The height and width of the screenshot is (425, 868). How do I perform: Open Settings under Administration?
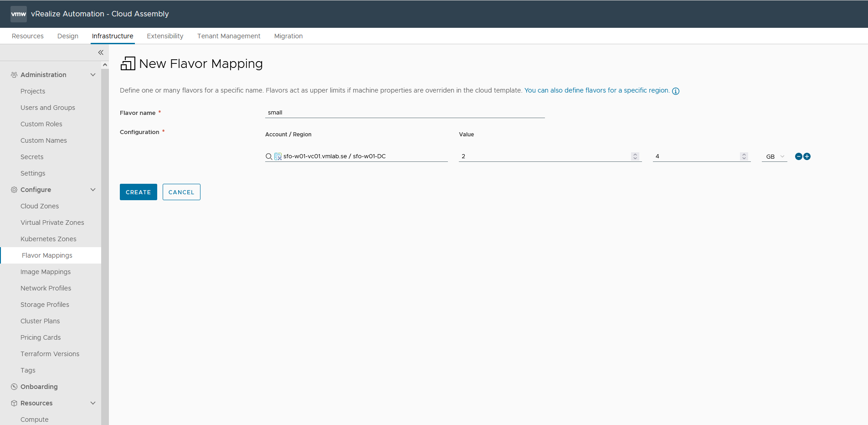pyautogui.click(x=33, y=173)
